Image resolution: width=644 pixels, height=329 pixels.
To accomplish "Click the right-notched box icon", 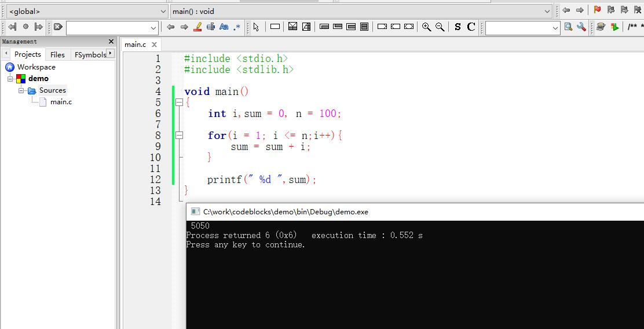I will (x=382, y=27).
